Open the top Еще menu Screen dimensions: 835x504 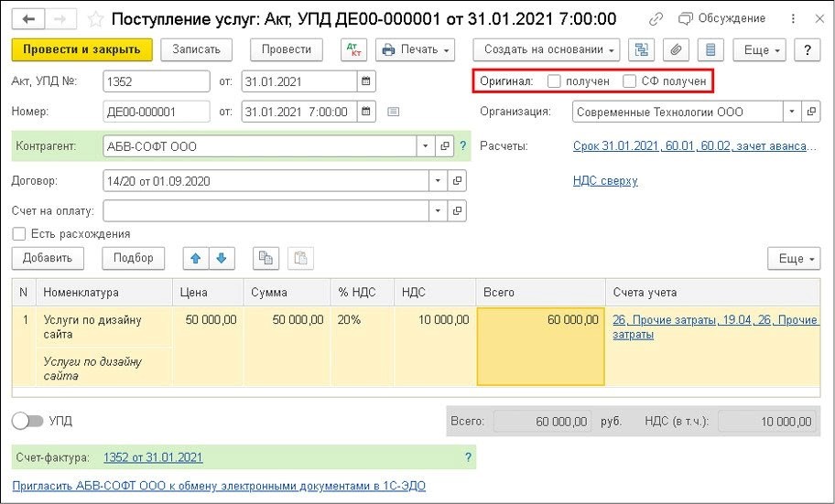click(x=762, y=50)
